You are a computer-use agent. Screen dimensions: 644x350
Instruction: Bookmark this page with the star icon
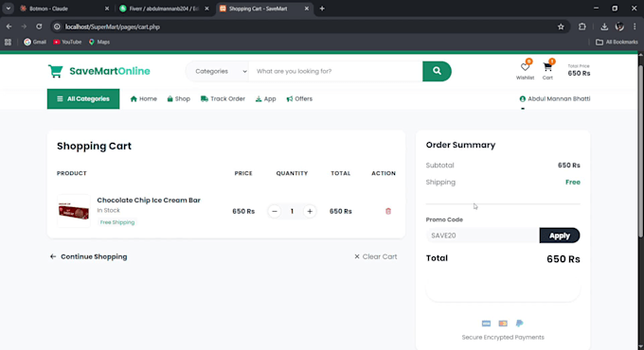[561, 26]
